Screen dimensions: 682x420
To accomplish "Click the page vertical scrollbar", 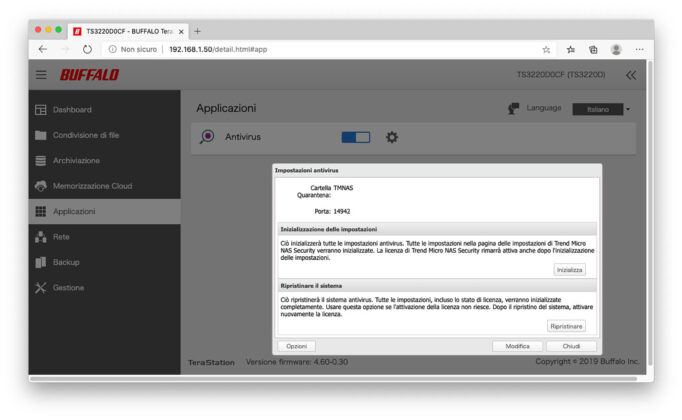I will (x=650, y=213).
